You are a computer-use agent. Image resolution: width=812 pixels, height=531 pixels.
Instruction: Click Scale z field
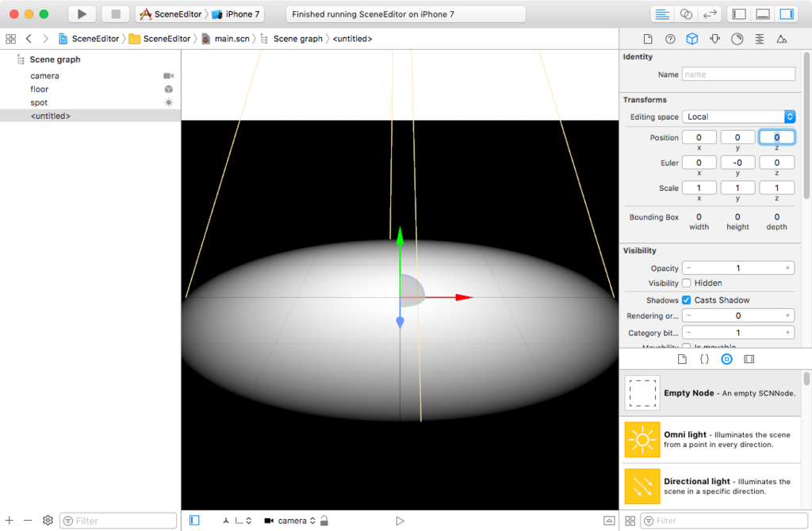777,188
